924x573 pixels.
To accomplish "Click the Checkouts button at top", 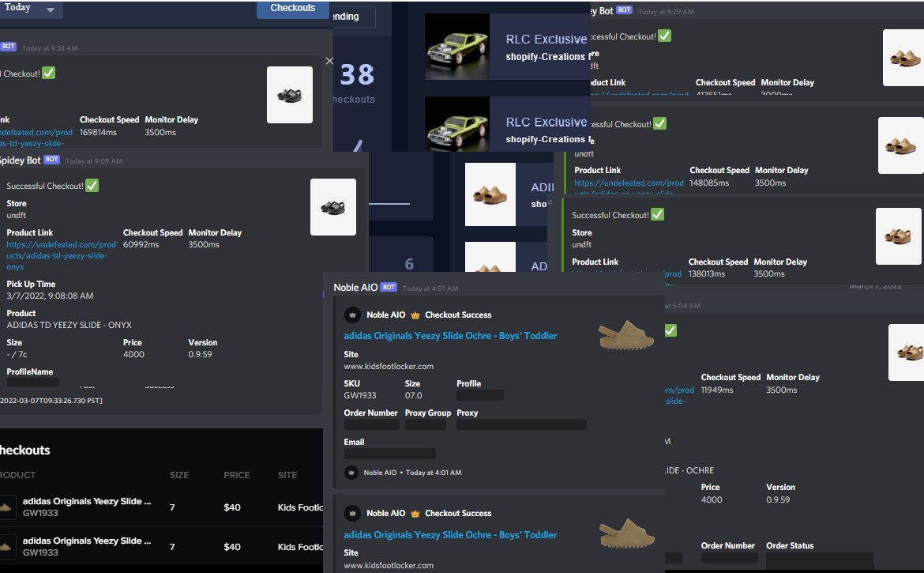I will pyautogui.click(x=292, y=9).
